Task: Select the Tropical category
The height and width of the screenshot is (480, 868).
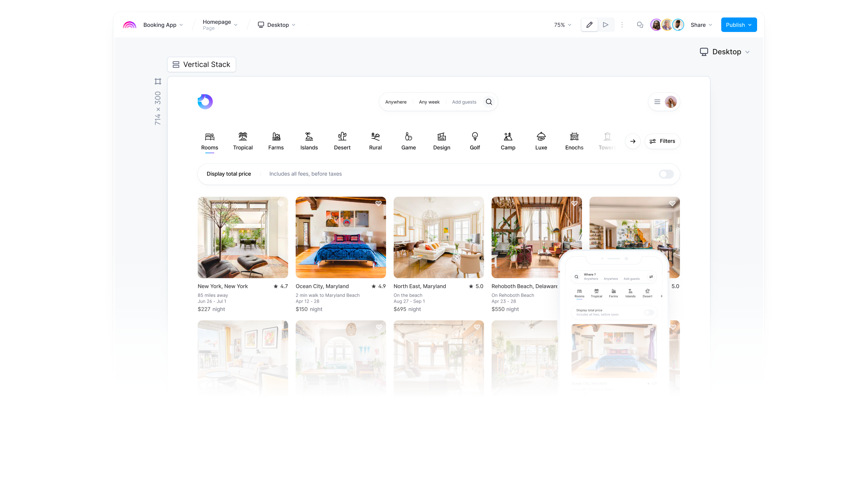Action: pos(243,142)
